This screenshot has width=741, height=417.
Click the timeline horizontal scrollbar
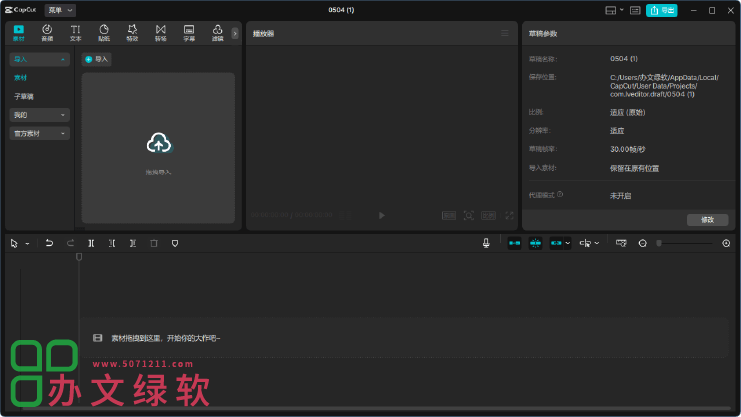(377, 408)
